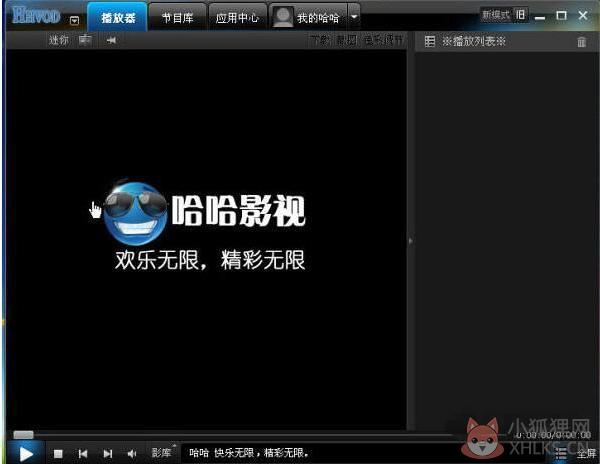Enter 全屏 fullscreen mode

[x=586, y=454]
